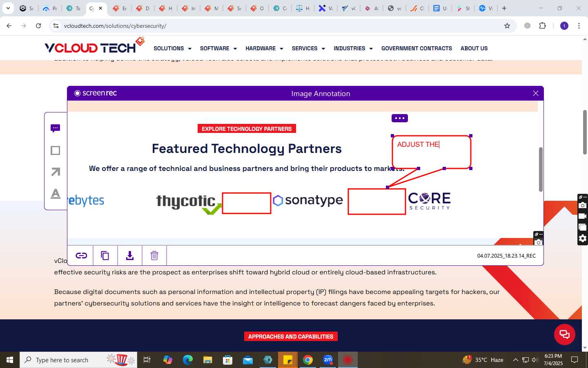Click the ScreenRec video record icon
Image resolution: width=588 pixels, height=368 pixels.
click(x=583, y=216)
